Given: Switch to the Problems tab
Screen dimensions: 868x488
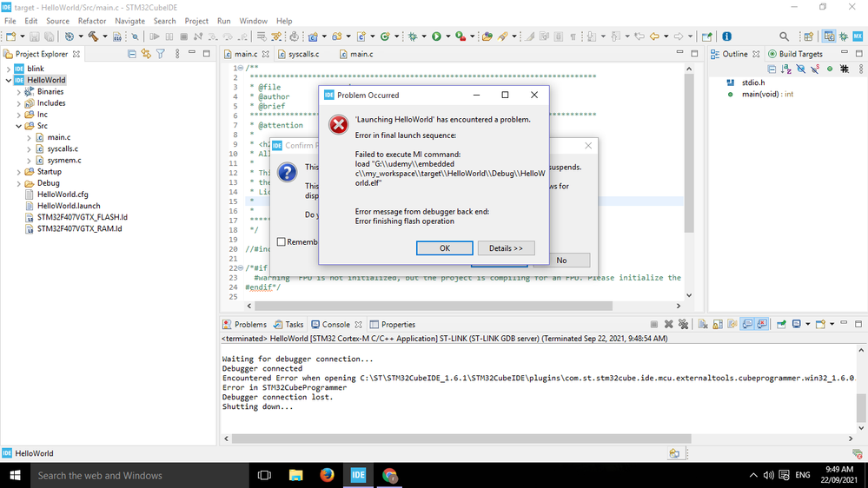Looking at the screenshot, I should [244, 325].
